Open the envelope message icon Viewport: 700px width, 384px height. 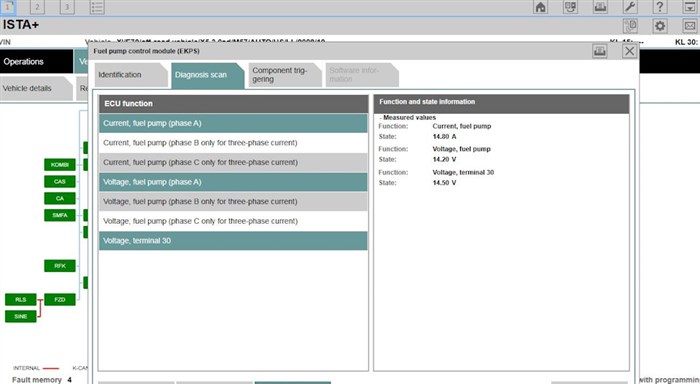click(x=690, y=26)
